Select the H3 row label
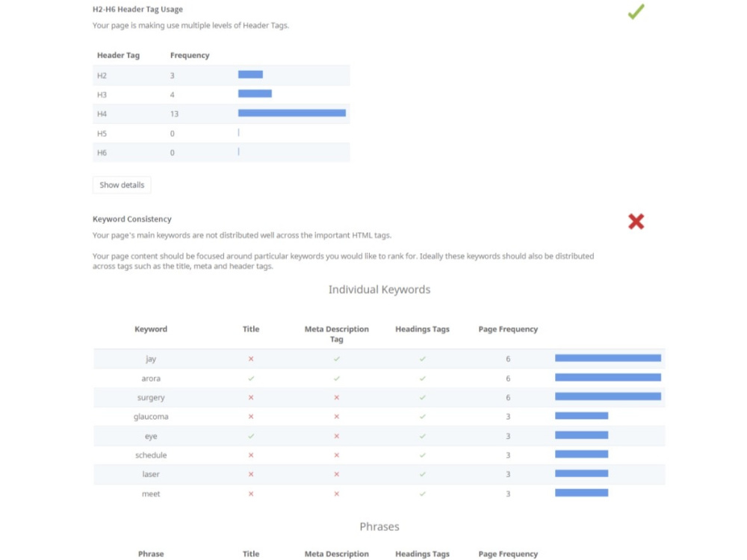 click(102, 95)
